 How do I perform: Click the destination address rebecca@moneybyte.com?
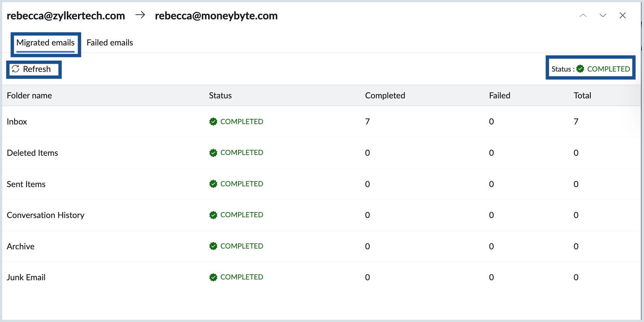216,16
